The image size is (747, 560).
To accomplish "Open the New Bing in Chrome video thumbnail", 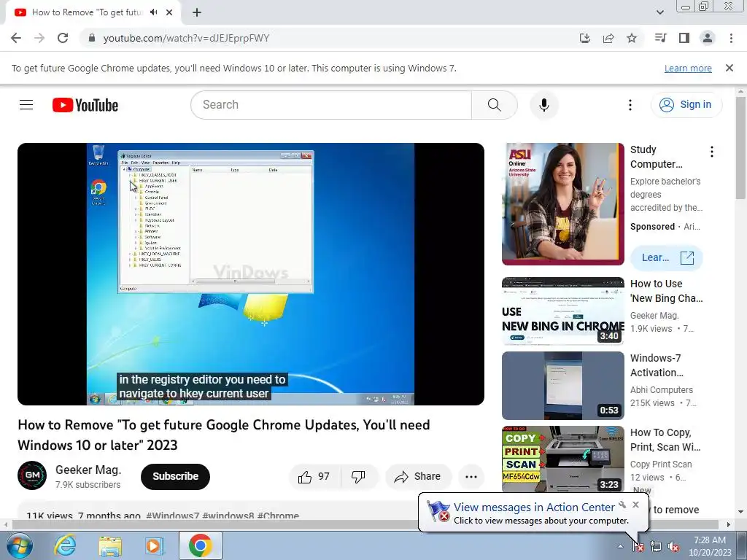I will click(562, 311).
